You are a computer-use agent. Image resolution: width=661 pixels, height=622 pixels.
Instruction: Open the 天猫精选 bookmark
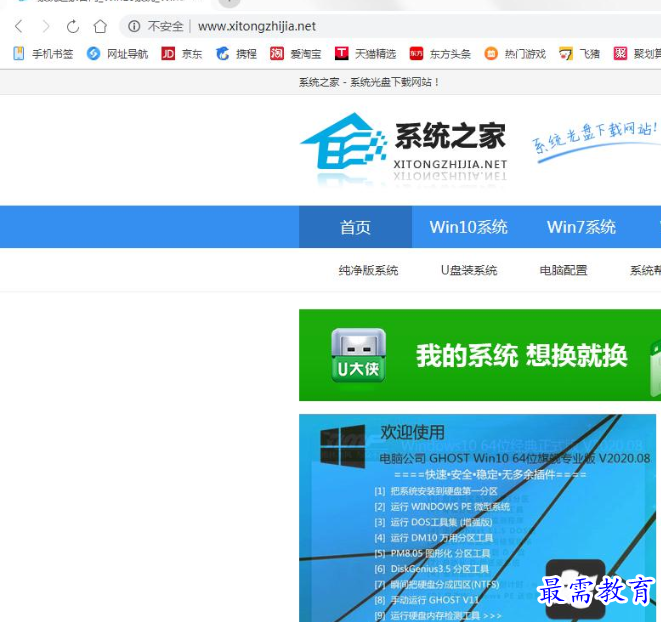(365, 54)
